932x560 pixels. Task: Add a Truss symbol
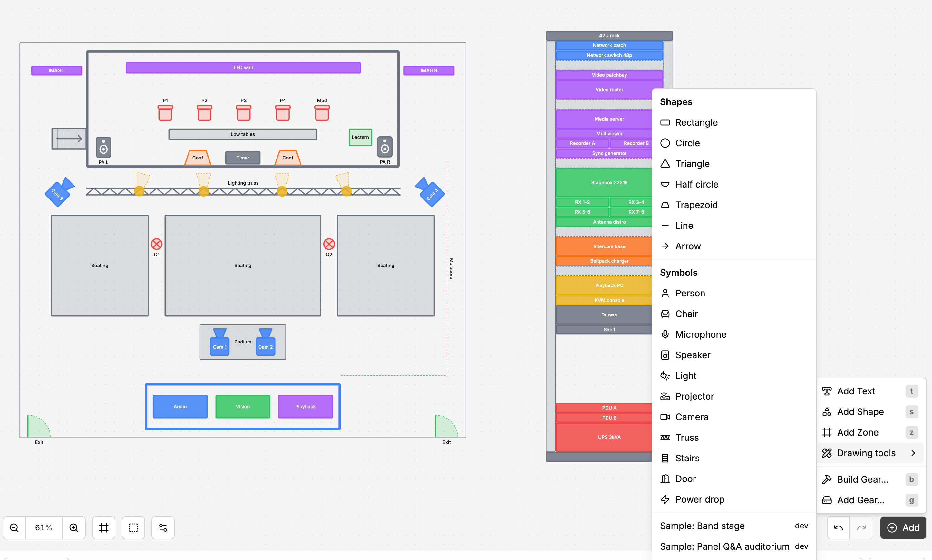pos(734,438)
